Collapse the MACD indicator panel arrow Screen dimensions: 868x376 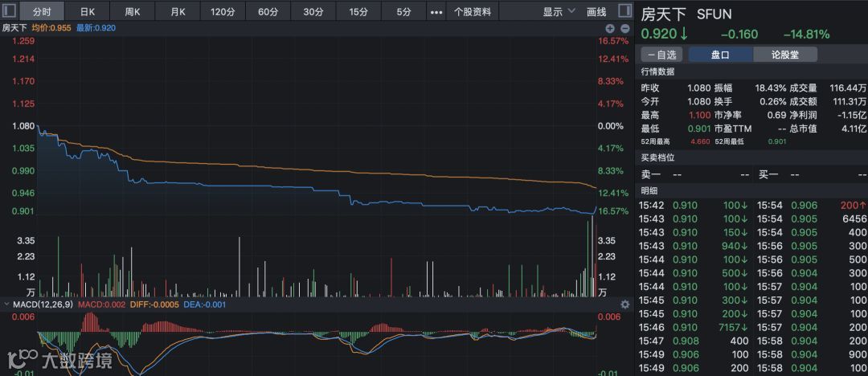click(x=6, y=304)
